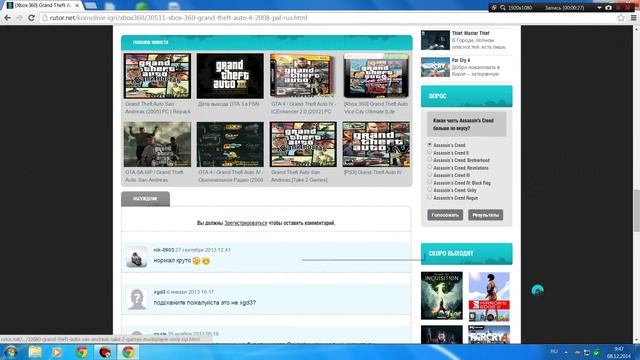This screenshot has height=360, width=640.
Task: Click the Опрос poll header
Action: point(467,96)
